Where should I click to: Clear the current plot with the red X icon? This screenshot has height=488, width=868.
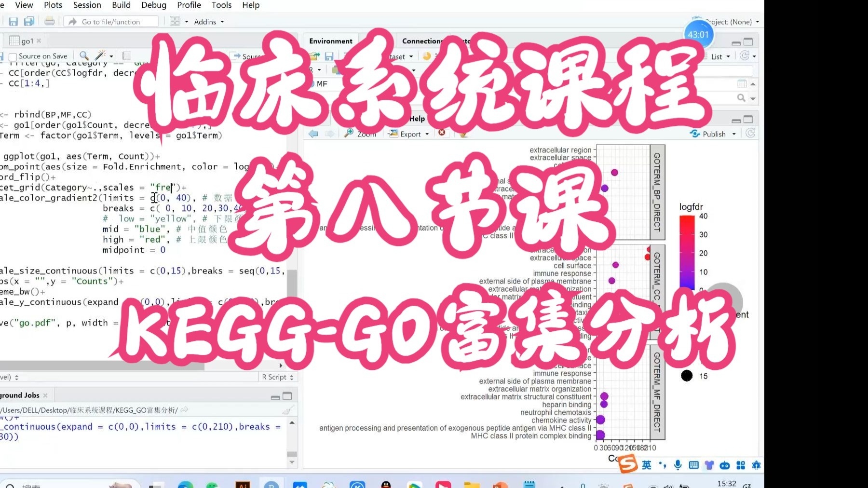point(442,134)
